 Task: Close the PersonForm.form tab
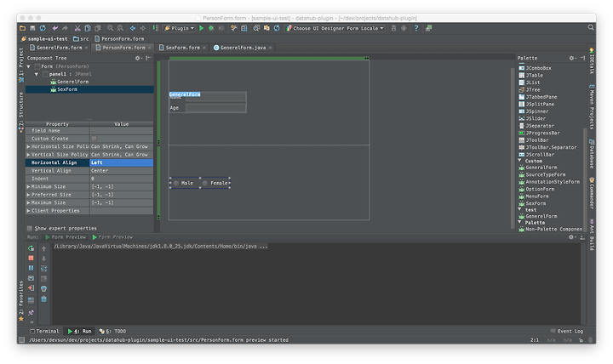(149, 48)
